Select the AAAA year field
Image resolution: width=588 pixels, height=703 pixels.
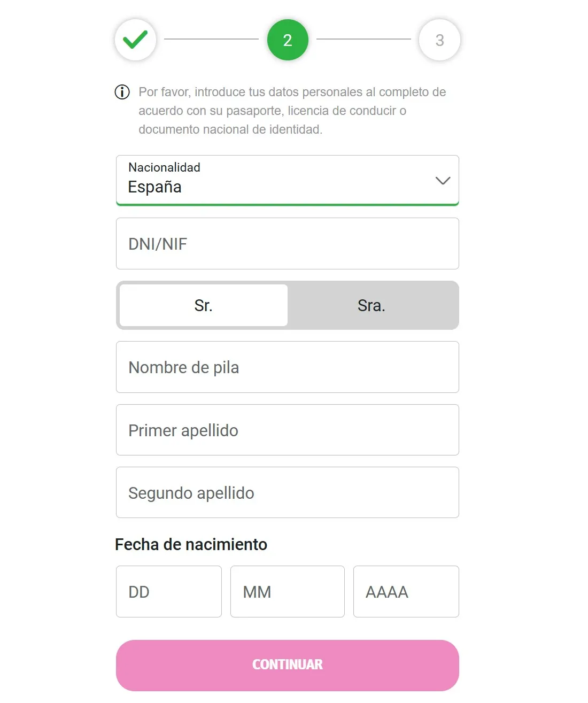coord(406,591)
